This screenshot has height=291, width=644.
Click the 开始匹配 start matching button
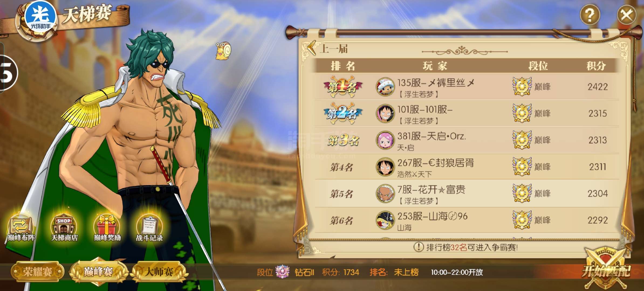(606, 270)
